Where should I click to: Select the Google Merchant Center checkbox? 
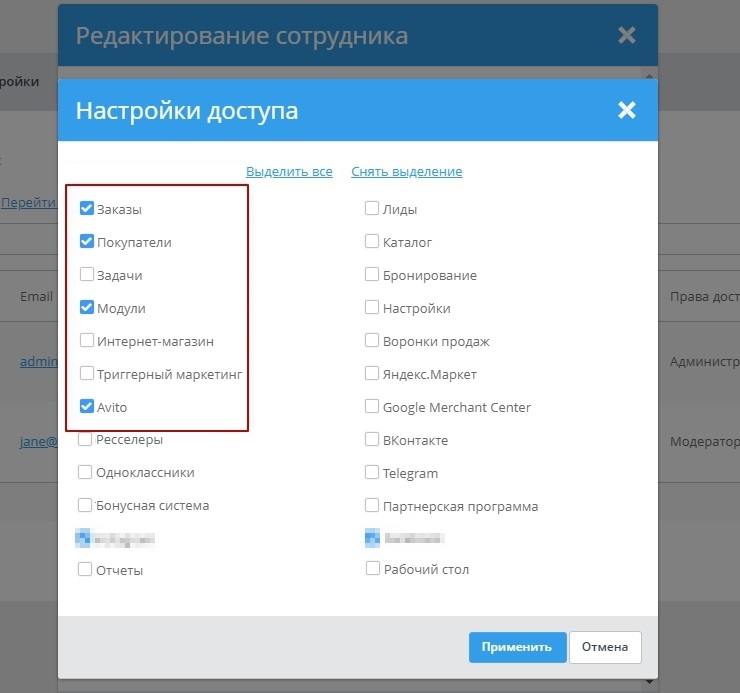(x=372, y=407)
